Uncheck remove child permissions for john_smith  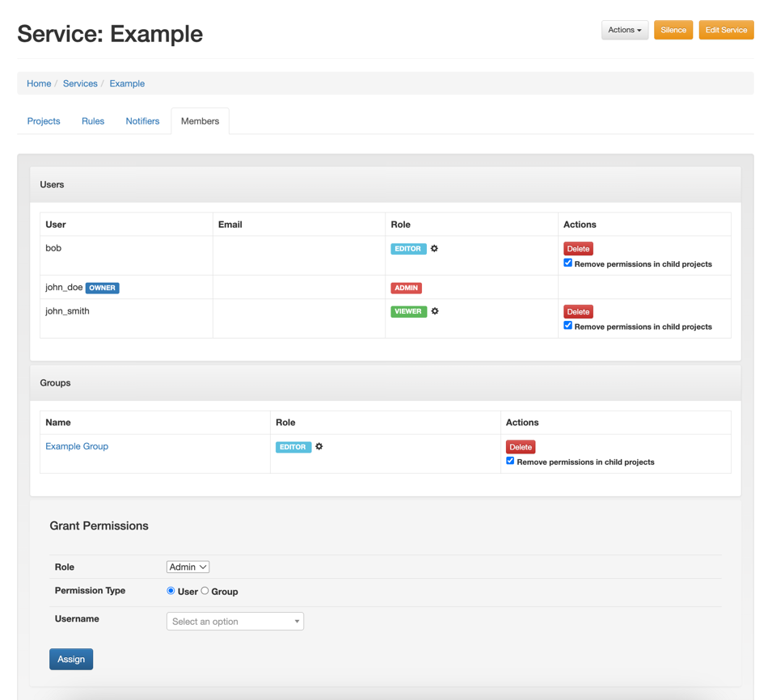567,326
